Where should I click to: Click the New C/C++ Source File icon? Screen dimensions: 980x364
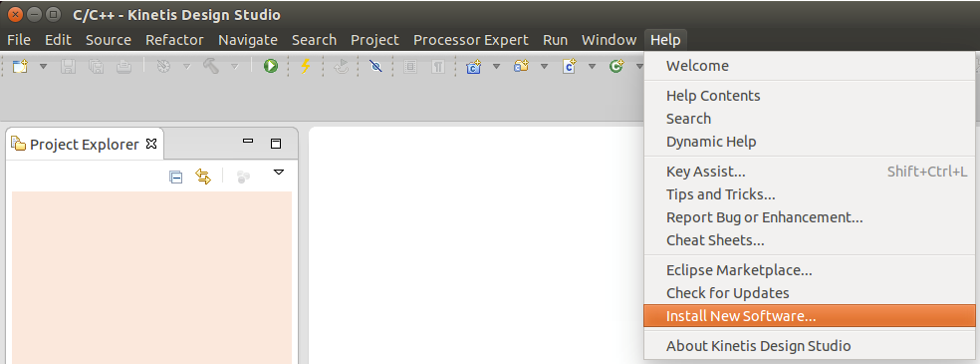click(x=570, y=66)
